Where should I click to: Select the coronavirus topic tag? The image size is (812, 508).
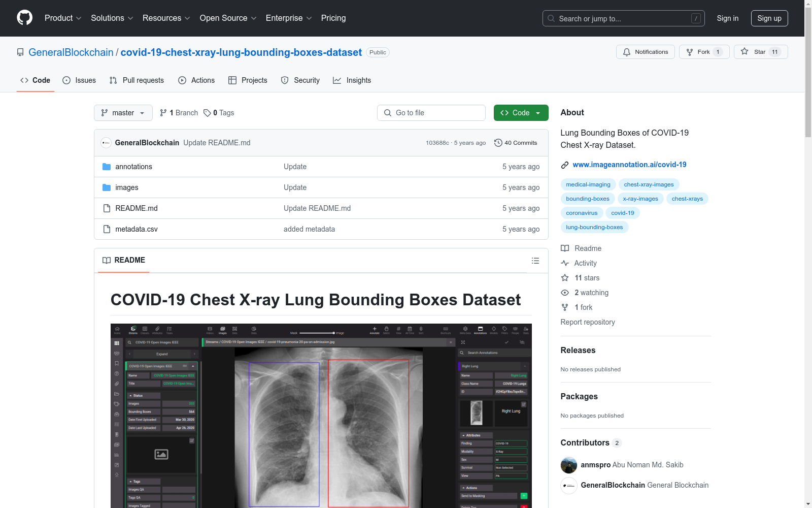click(582, 213)
